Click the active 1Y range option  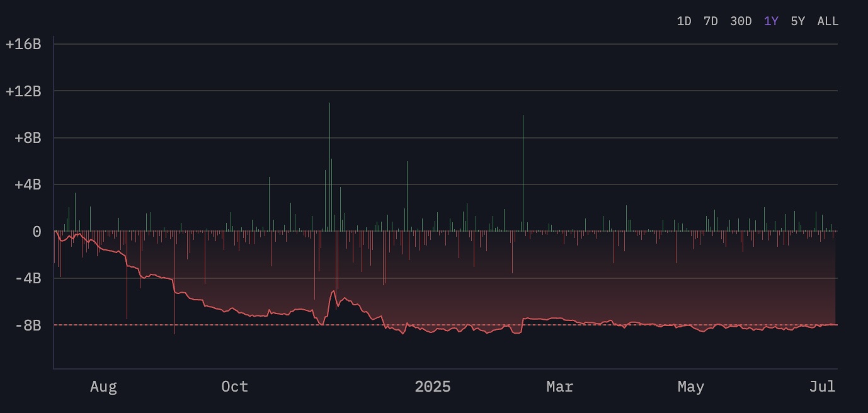pos(771,21)
